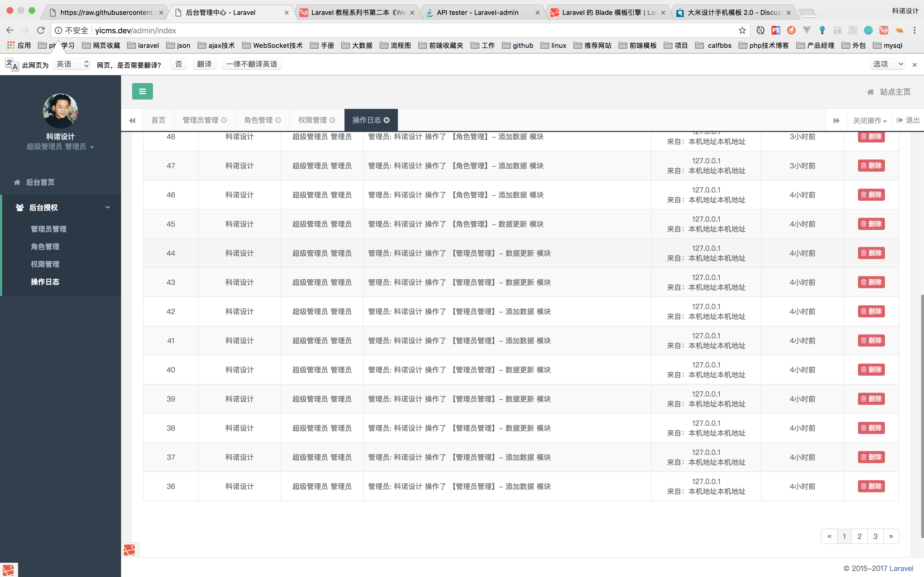This screenshot has height=577, width=924.
Task: Go to pagination page 2
Action: coord(859,536)
